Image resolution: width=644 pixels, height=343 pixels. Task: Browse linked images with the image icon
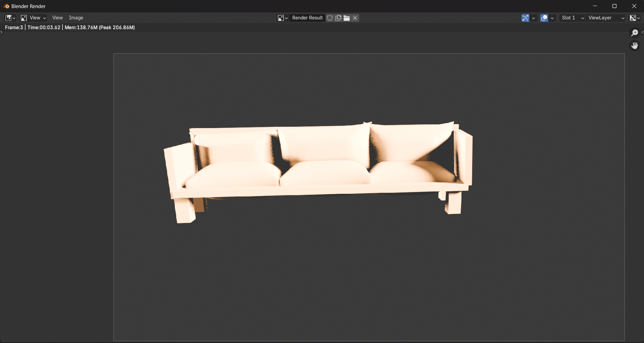coord(282,18)
